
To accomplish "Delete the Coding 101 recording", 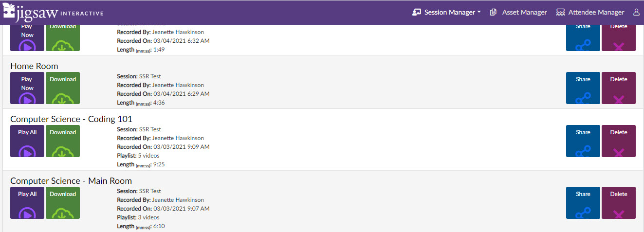I will tap(619, 141).
